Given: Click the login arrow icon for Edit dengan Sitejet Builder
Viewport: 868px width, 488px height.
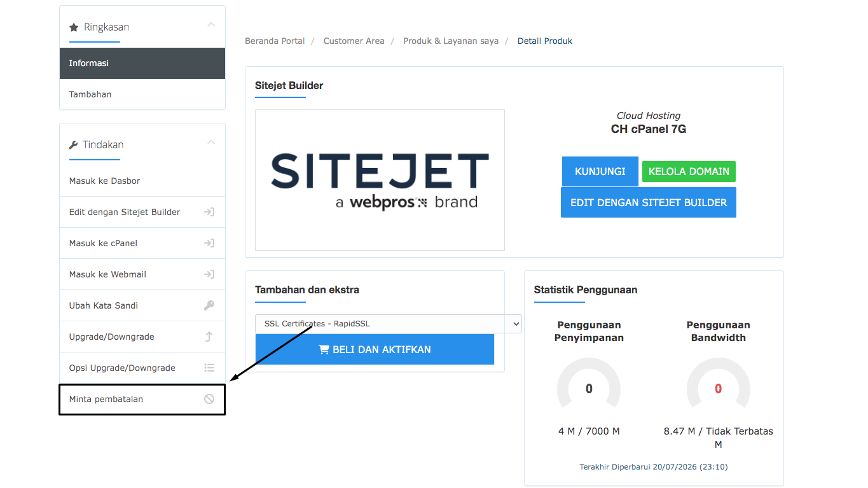Looking at the screenshot, I should point(209,212).
